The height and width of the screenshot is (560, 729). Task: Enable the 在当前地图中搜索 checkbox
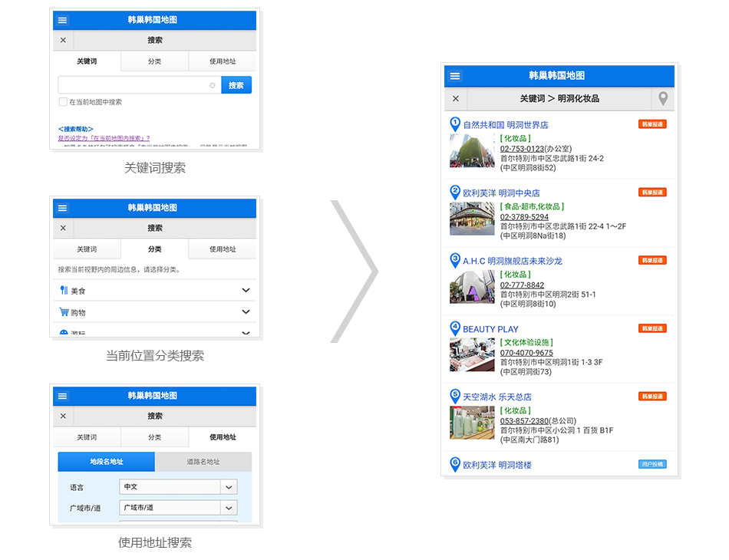click(61, 101)
